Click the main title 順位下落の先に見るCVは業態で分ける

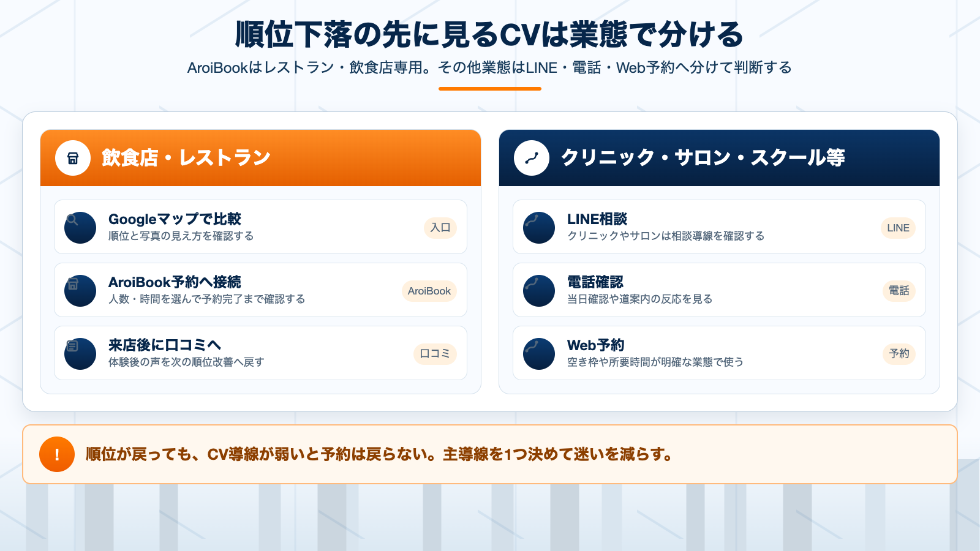(490, 34)
